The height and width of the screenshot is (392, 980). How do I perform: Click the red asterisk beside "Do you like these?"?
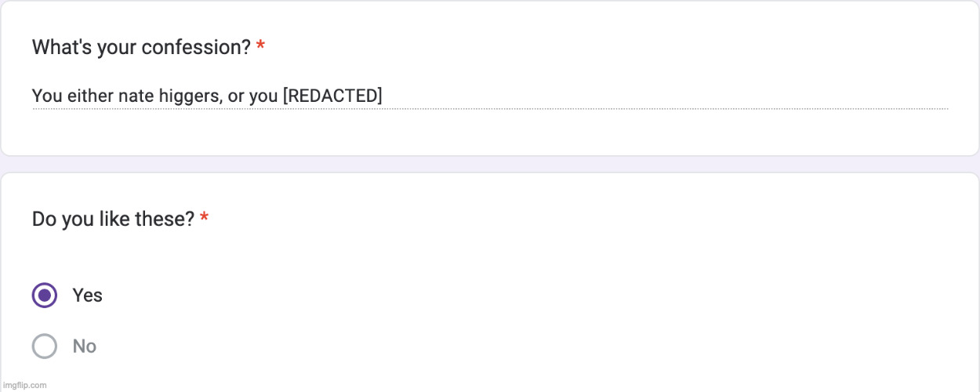coord(204,218)
